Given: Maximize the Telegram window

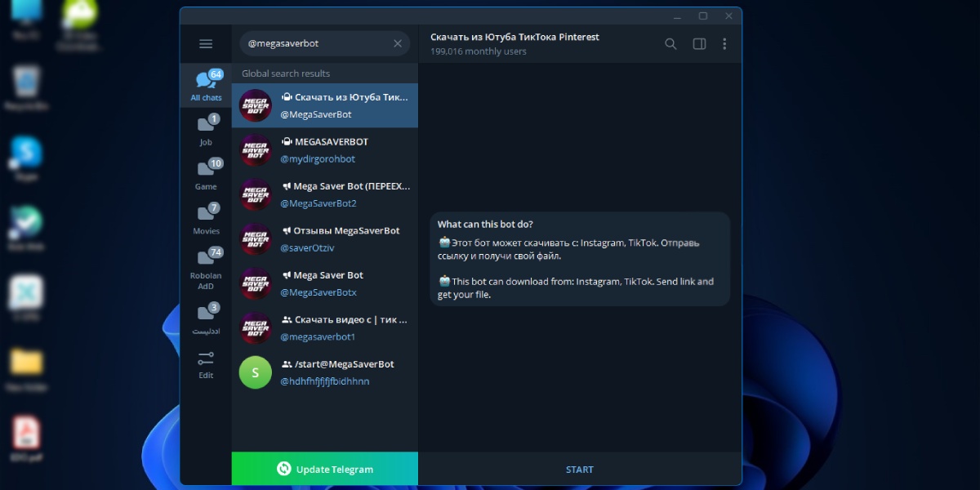Looking at the screenshot, I should coord(702,16).
